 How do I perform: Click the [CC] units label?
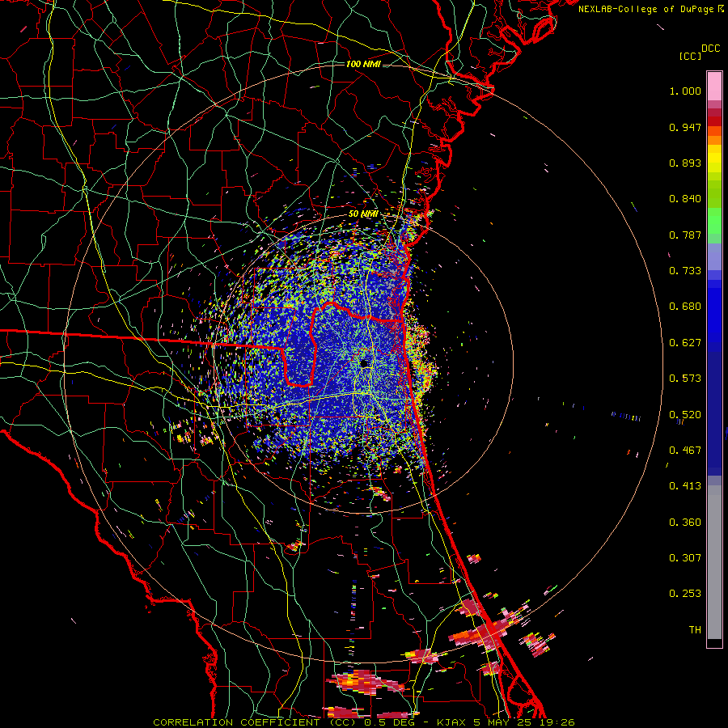coord(690,56)
